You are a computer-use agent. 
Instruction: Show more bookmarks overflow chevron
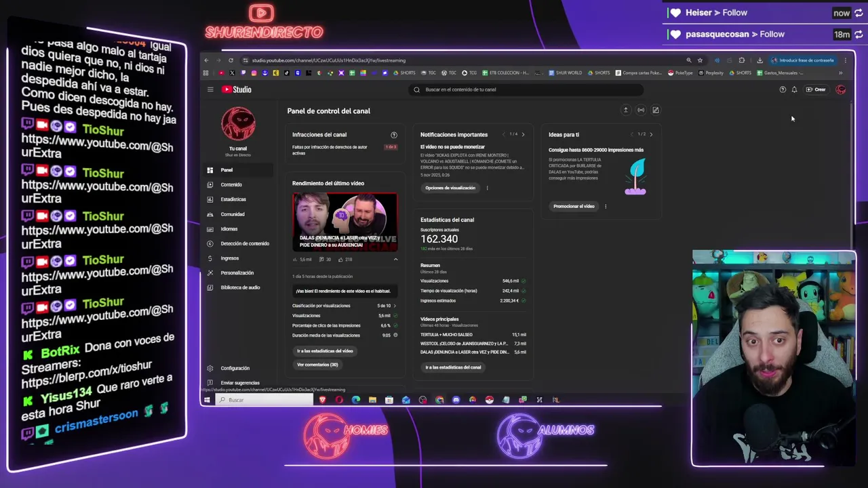click(840, 73)
